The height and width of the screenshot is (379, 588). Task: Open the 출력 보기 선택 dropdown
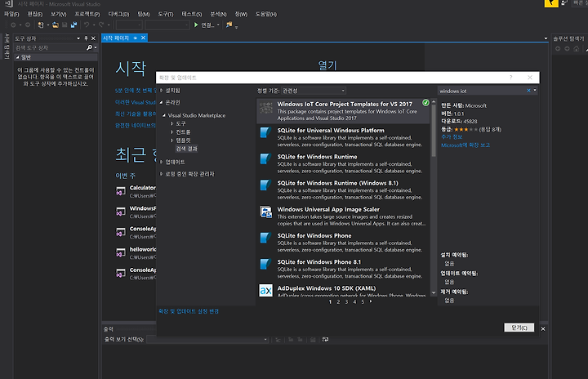[207, 340]
